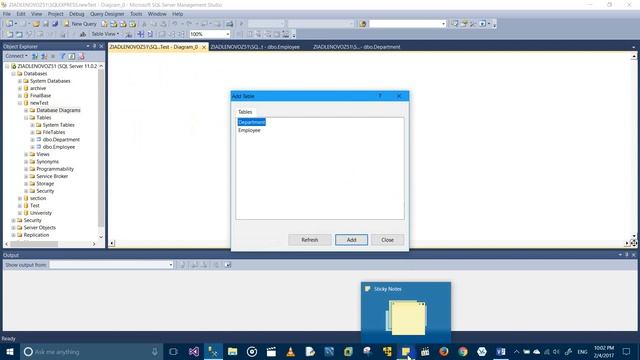The width and height of the screenshot is (640, 360).
Task: Collapse the Databases tree node
Action: pyautogui.click(x=13, y=73)
